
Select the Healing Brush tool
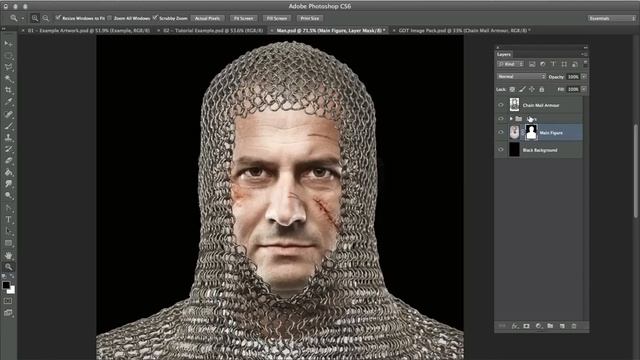click(x=9, y=114)
